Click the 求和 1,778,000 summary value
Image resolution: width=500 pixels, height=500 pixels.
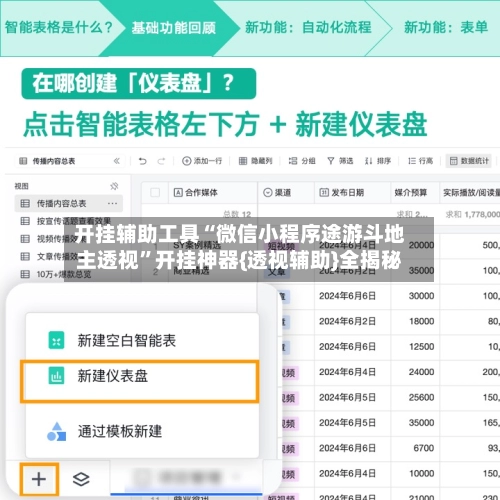473,214
